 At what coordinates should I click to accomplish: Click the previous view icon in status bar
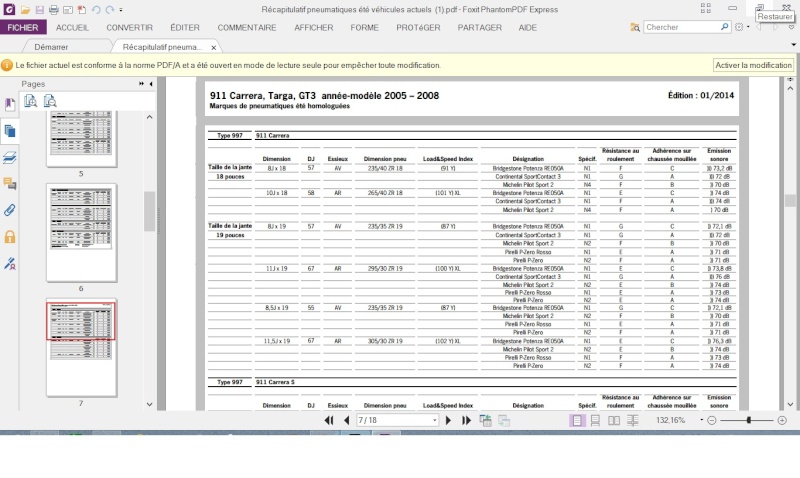(x=485, y=420)
